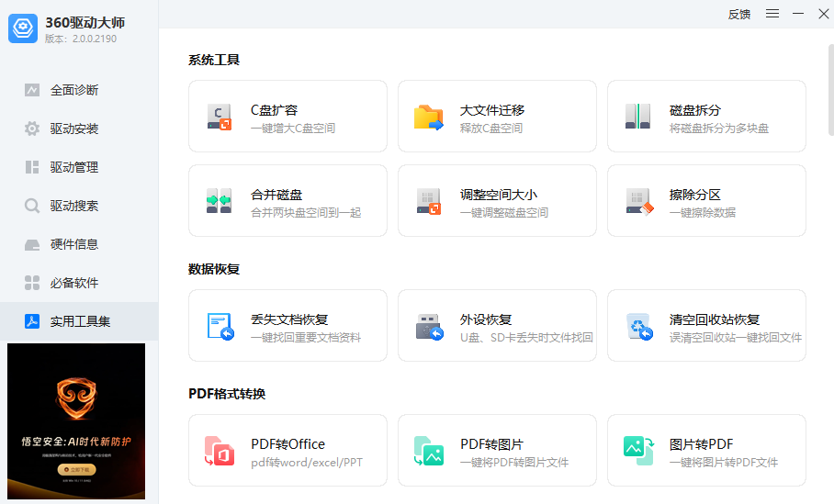
Task: Open the 必备软件 page
Action: click(79, 283)
